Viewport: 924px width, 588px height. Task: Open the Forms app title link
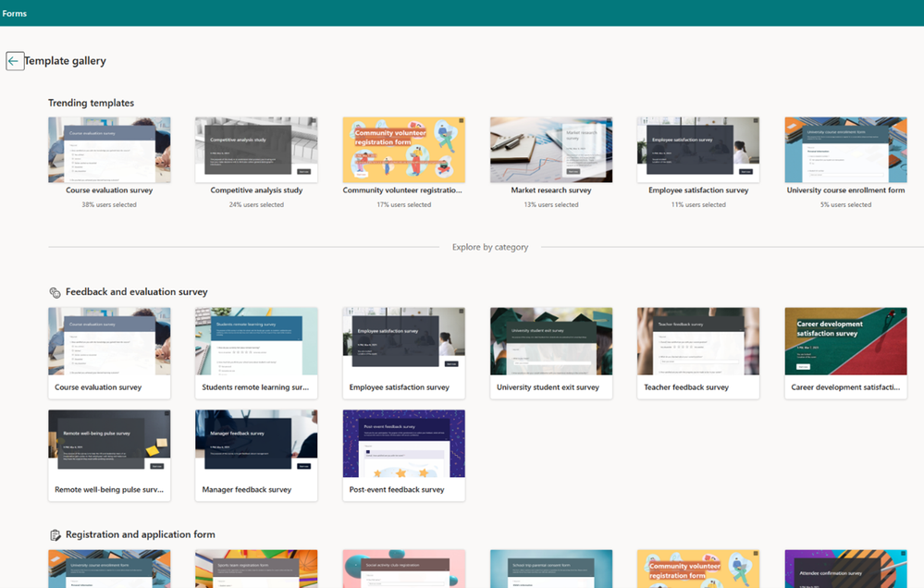(x=14, y=13)
